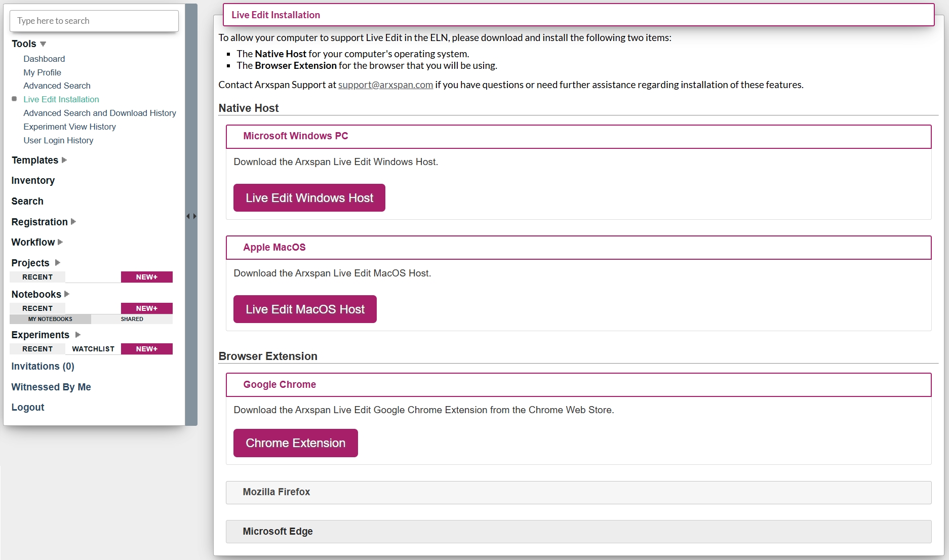Click the Live Edit Installation page title
This screenshot has height=560, width=949.
pyautogui.click(x=276, y=15)
